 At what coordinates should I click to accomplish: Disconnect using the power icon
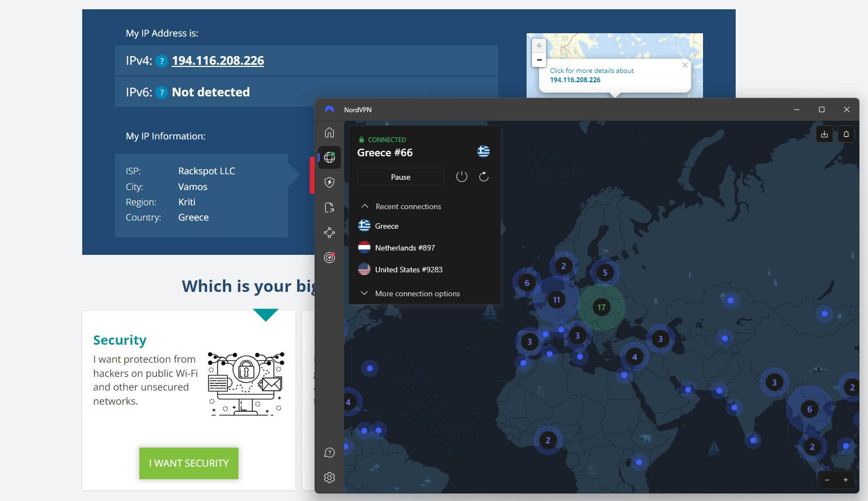(x=462, y=176)
